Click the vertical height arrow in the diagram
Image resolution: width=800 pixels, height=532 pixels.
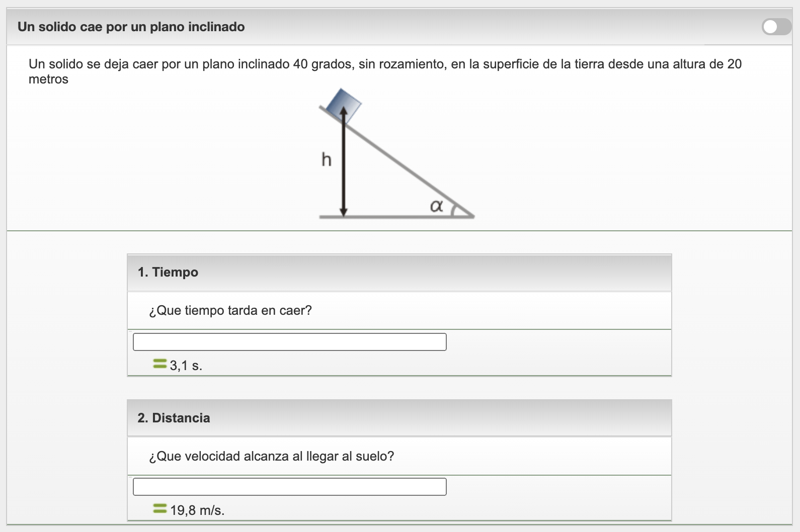344,166
